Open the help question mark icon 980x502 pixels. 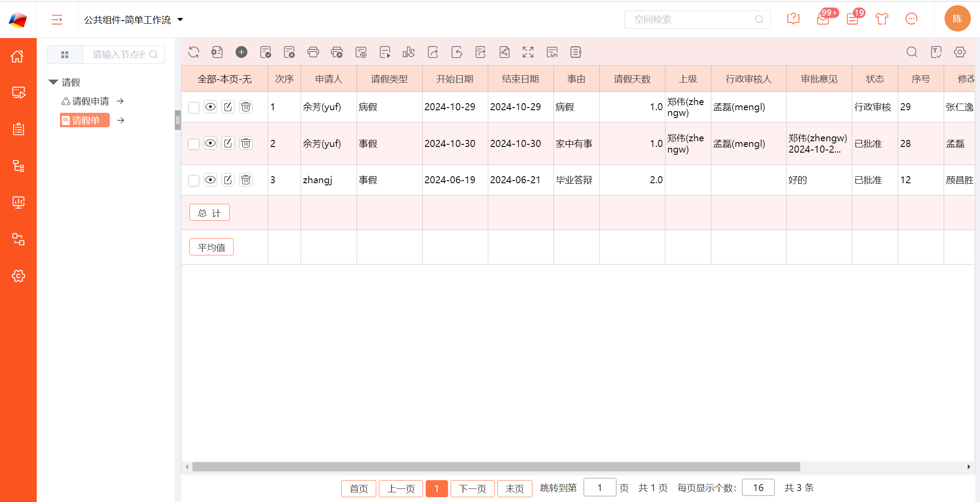point(793,19)
